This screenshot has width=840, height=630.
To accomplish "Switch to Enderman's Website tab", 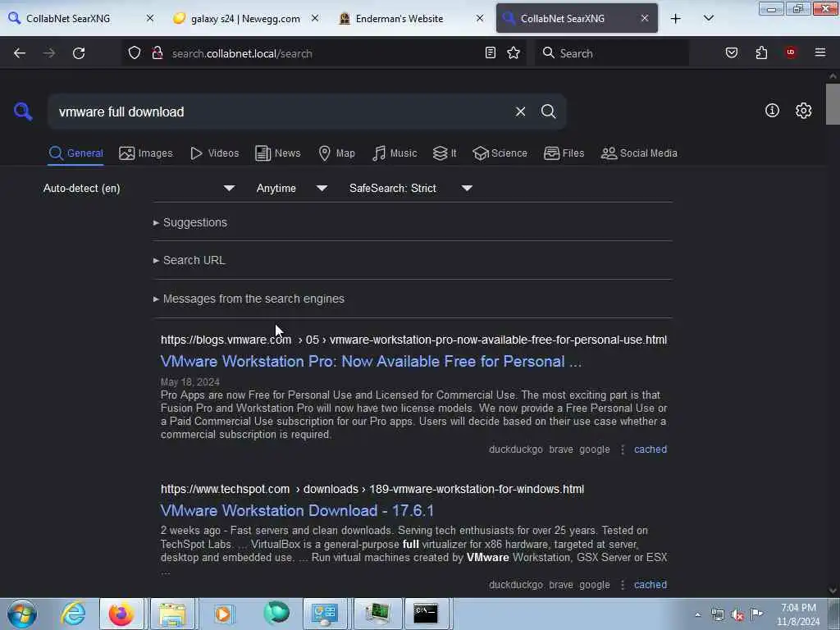I will tap(399, 18).
